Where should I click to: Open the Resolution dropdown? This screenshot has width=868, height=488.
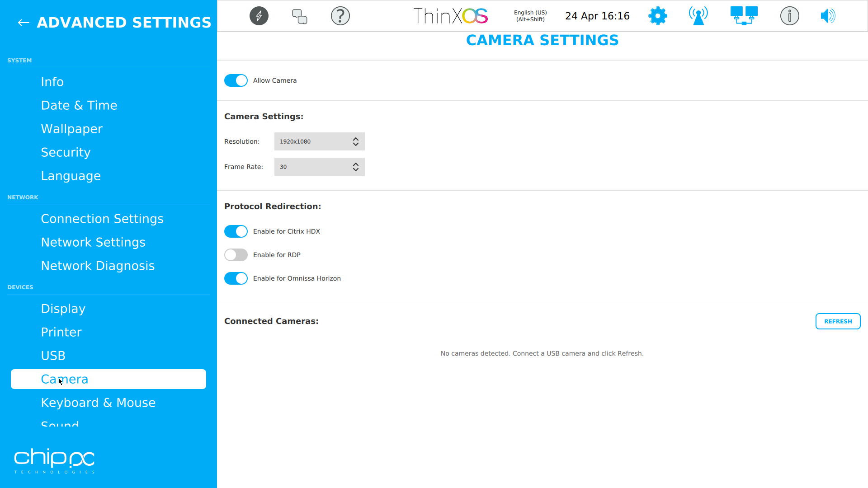319,141
